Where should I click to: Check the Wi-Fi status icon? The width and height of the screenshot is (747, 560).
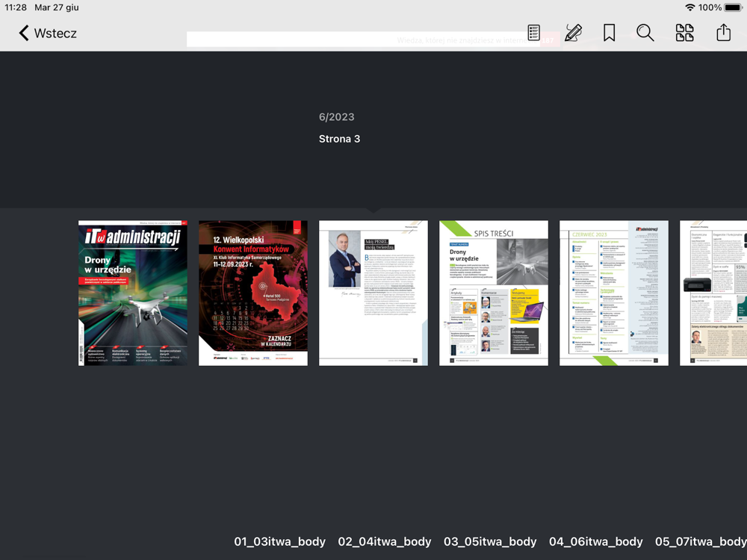pyautogui.click(x=689, y=7)
